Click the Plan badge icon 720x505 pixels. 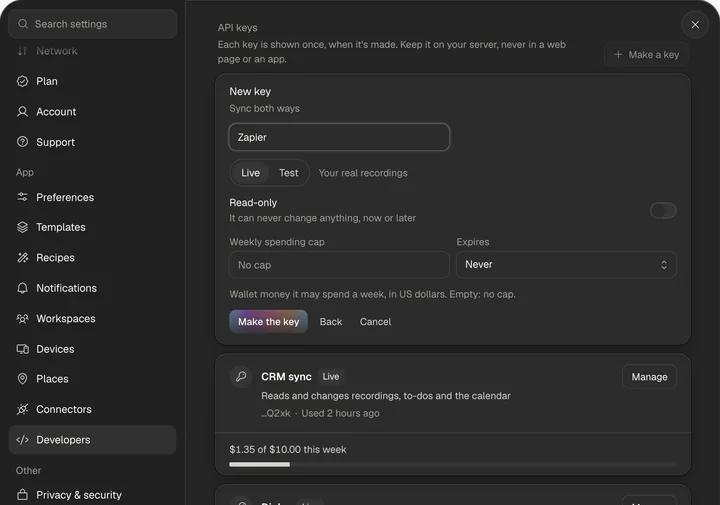22,81
